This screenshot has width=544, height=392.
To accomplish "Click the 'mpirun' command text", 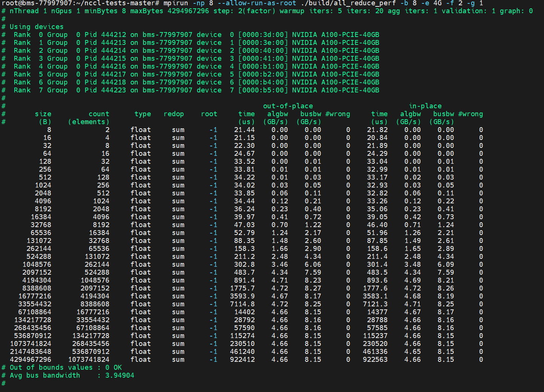I will 176,3.
